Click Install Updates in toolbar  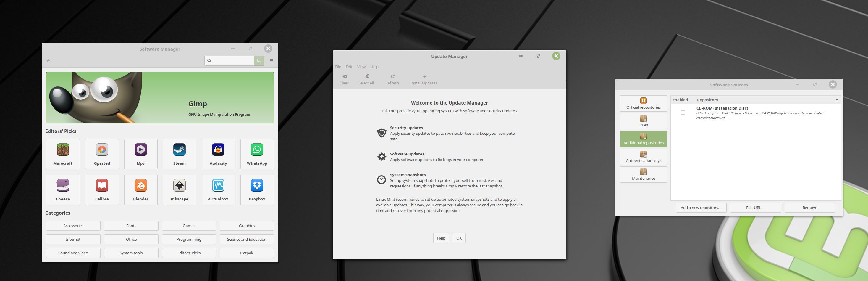(424, 80)
